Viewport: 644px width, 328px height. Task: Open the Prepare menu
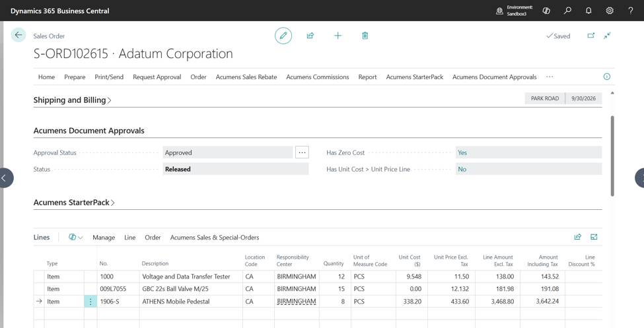(75, 77)
